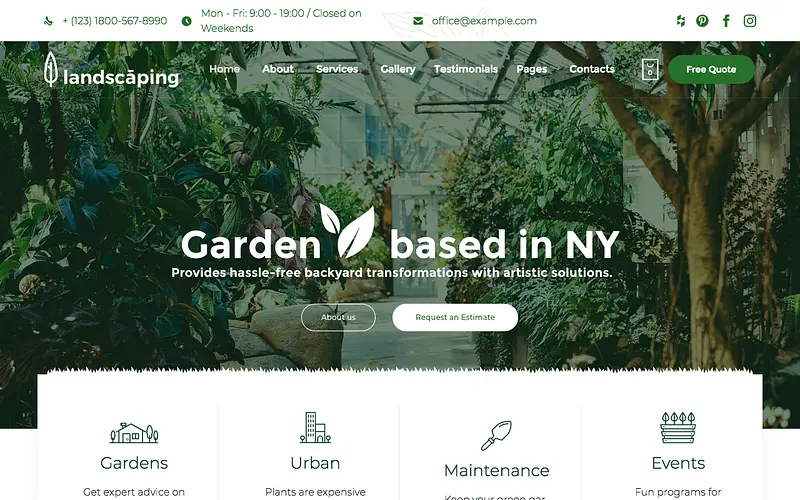This screenshot has height=500, width=800.
Task: Click the landscaping leaf logo
Action: [x=111, y=70]
